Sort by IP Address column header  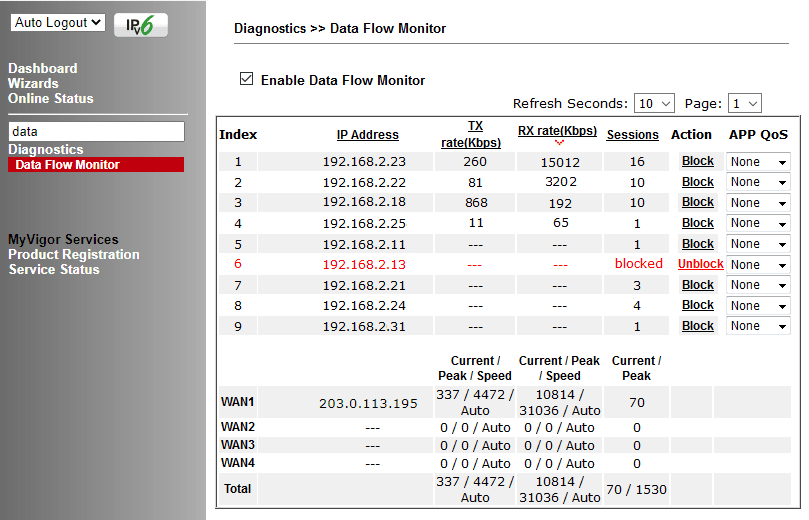367,135
